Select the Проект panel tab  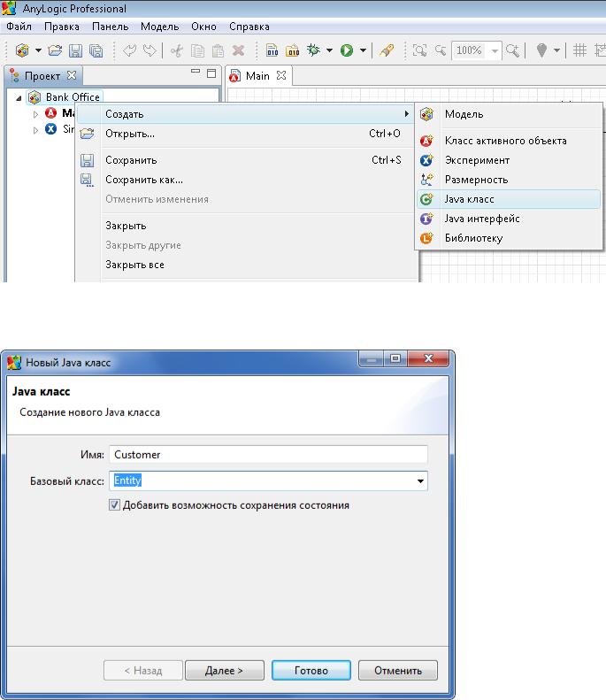42,76
